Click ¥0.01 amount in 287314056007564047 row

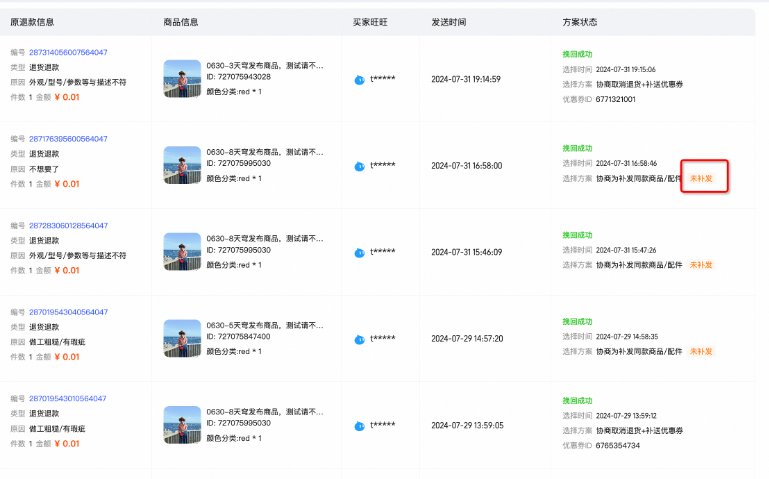click(x=67, y=98)
